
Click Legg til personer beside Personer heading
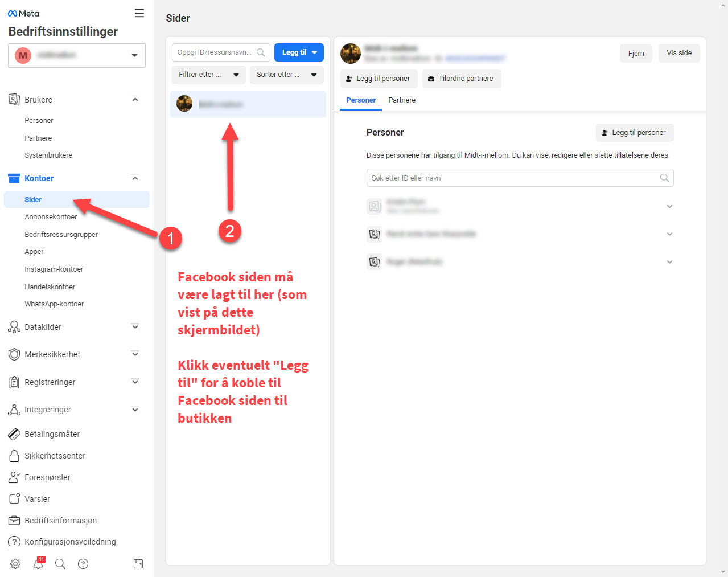pyautogui.click(x=635, y=133)
